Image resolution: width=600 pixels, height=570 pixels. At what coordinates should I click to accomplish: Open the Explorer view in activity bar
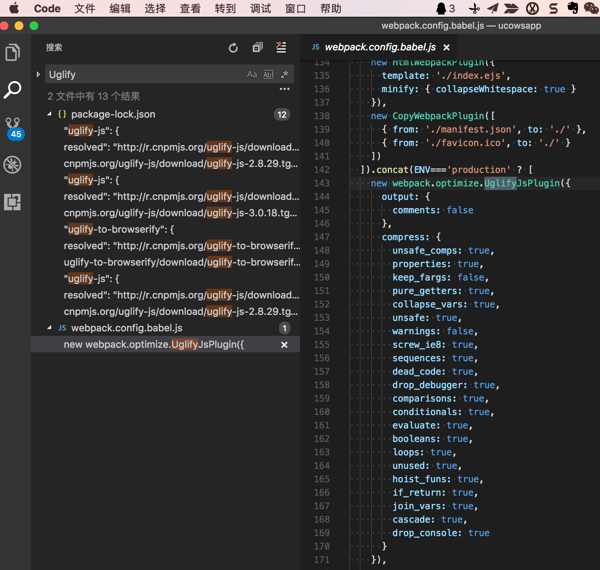click(x=13, y=53)
